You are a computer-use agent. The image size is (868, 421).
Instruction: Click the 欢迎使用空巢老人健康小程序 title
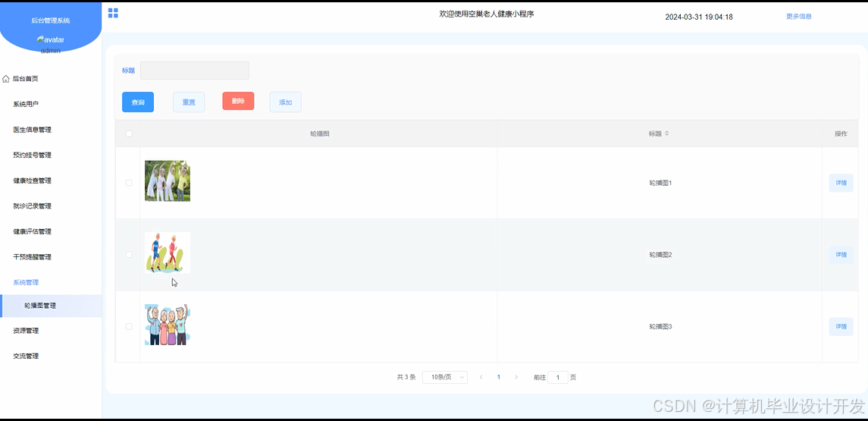(487, 14)
